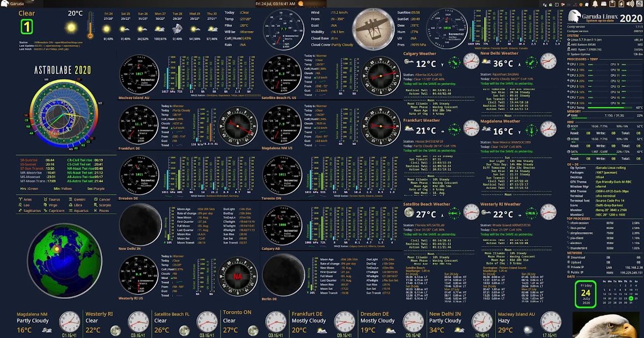Open the green Friday 24 July date box
The height and width of the screenshot is (338, 644).
[x=586, y=294]
